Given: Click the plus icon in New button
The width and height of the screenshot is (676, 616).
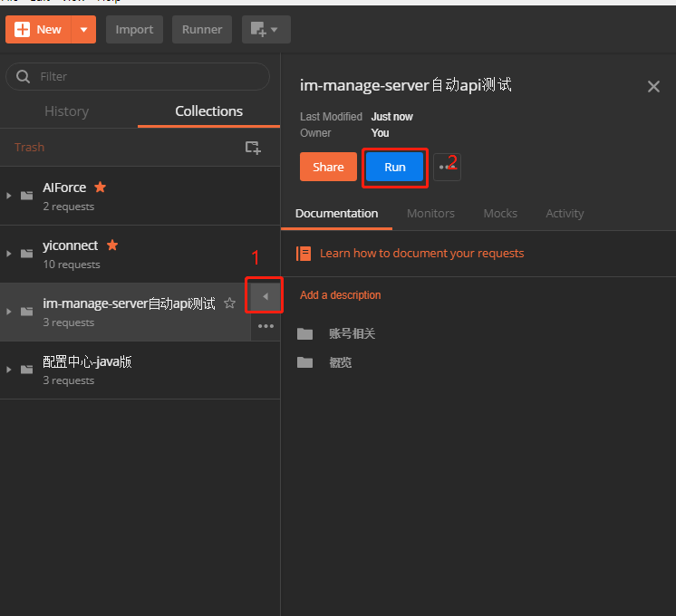Looking at the screenshot, I should 22,29.
